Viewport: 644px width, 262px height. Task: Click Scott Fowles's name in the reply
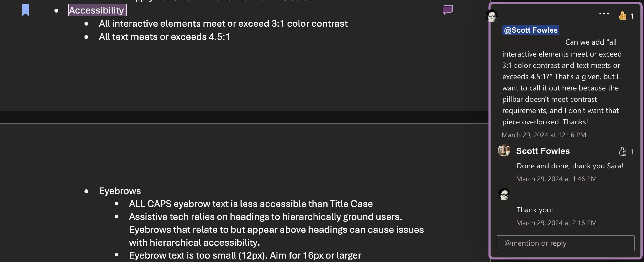pos(543,151)
